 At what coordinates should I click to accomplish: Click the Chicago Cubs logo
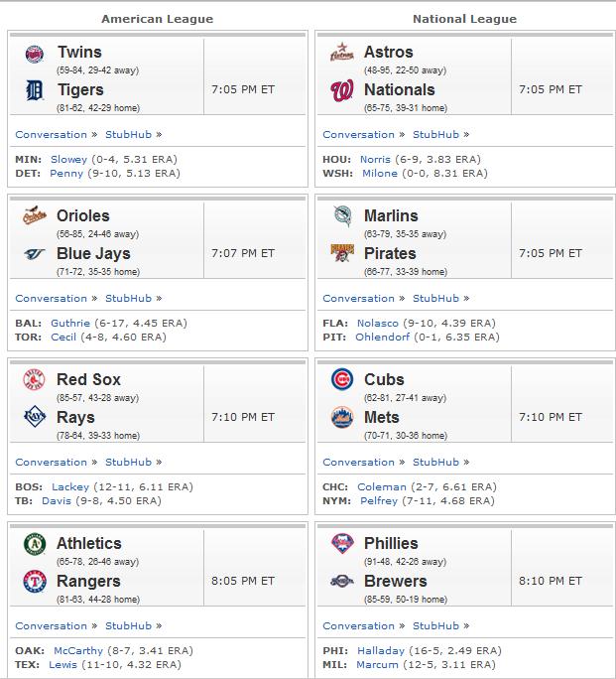(x=342, y=379)
